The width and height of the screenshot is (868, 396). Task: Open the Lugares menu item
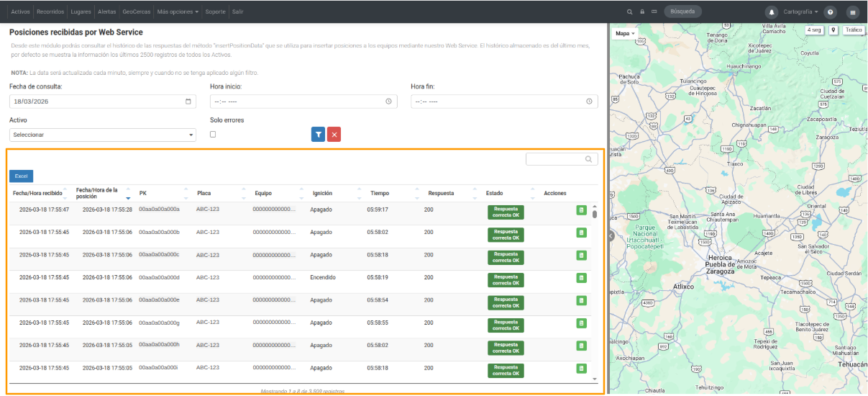coord(81,12)
